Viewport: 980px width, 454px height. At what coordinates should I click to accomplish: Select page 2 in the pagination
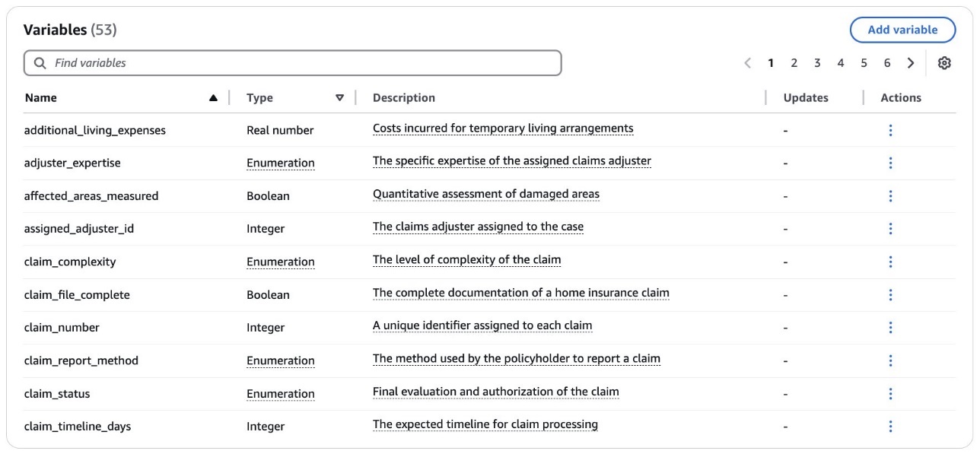[794, 62]
